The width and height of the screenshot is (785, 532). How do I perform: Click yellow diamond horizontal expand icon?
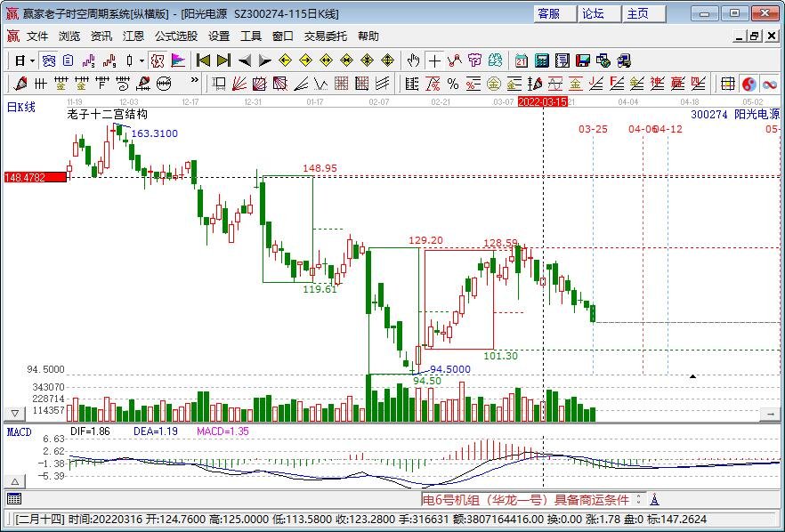326,61
